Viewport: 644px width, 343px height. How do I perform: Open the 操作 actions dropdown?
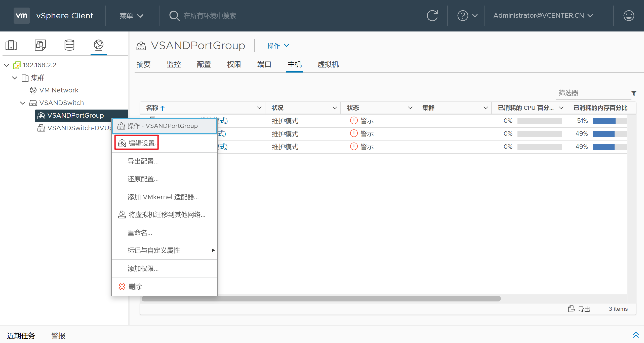pyautogui.click(x=278, y=46)
